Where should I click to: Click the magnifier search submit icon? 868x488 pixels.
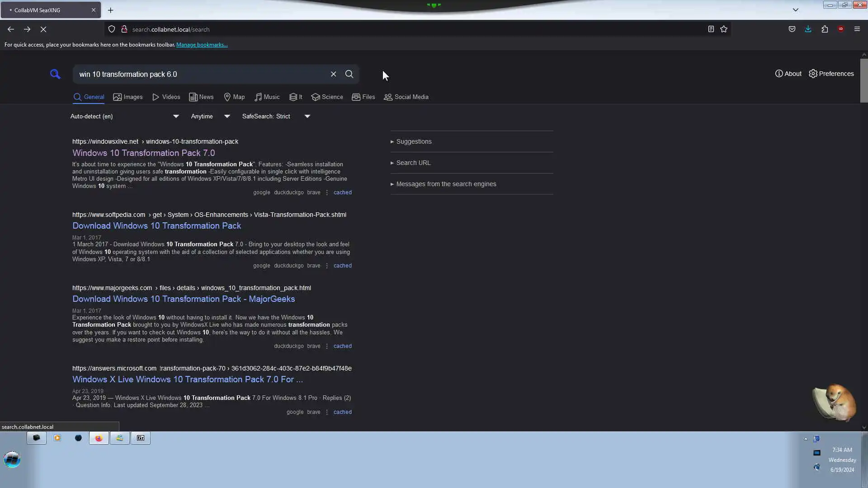[349, 74]
